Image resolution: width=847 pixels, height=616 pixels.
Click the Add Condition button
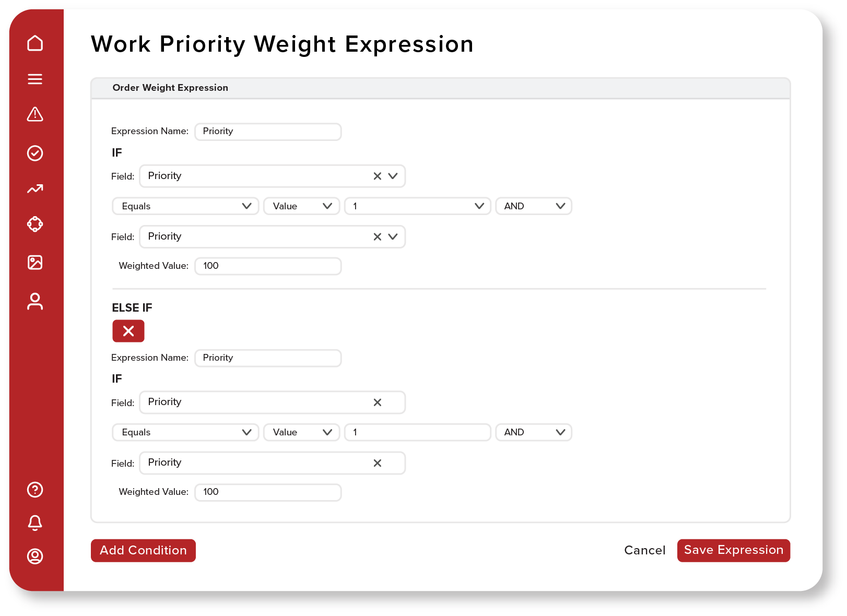tap(143, 550)
